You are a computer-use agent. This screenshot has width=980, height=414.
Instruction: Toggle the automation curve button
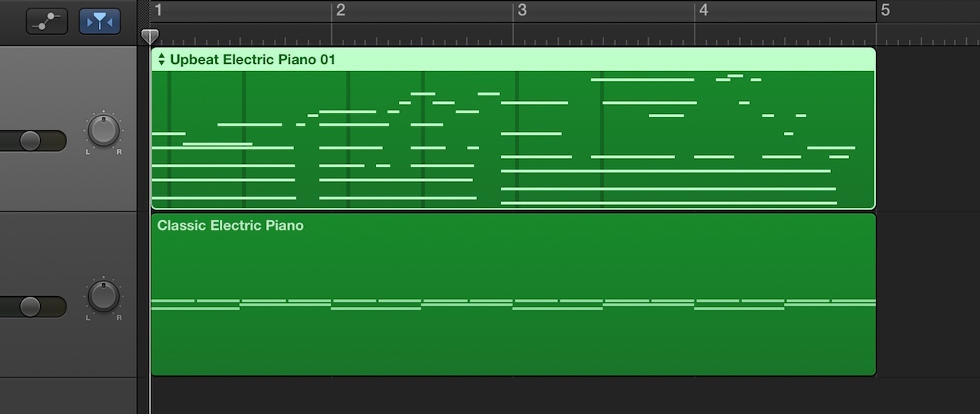click(x=47, y=22)
